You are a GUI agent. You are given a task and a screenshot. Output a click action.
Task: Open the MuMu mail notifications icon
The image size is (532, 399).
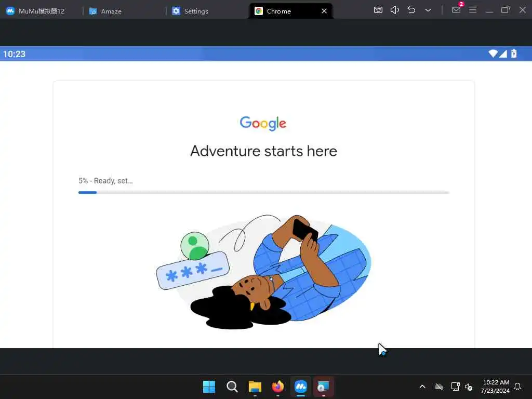pyautogui.click(x=457, y=9)
